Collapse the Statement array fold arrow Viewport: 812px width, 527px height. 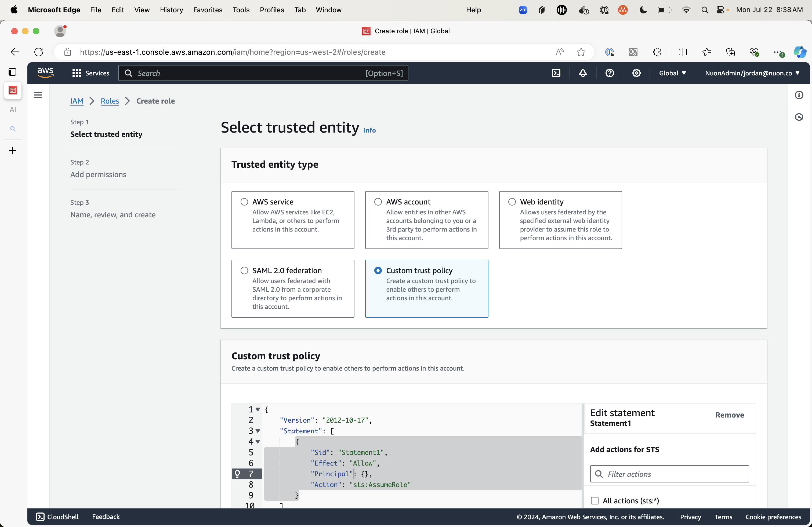tap(258, 431)
